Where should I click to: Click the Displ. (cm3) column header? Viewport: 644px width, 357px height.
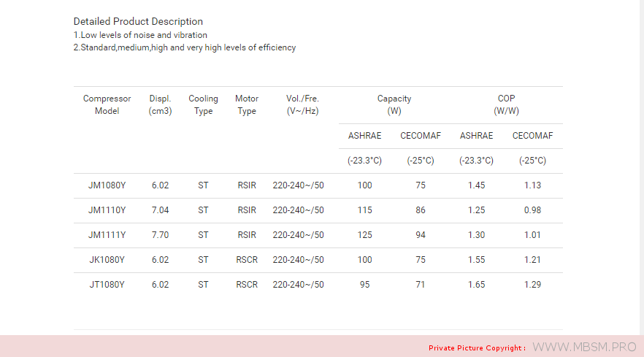pyautogui.click(x=160, y=105)
